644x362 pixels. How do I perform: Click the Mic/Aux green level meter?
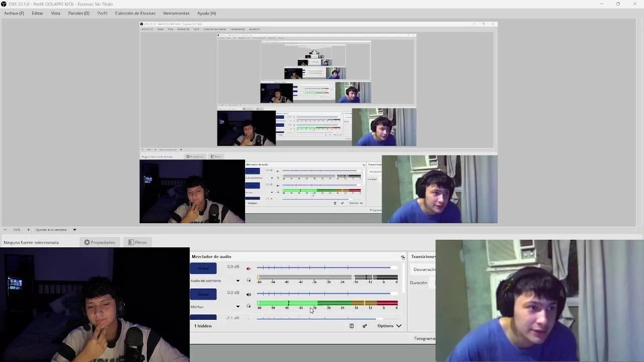click(x=327, y=302)
